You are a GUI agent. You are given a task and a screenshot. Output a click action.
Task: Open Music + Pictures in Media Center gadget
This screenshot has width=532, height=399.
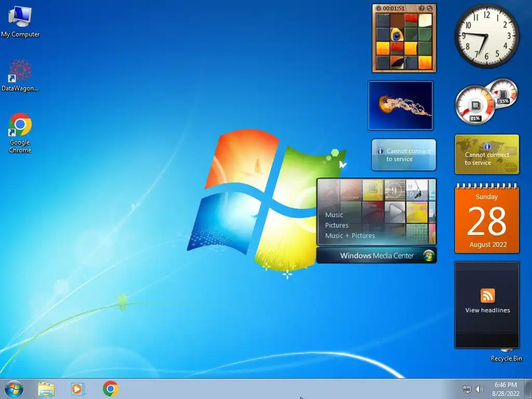(350, 236)
